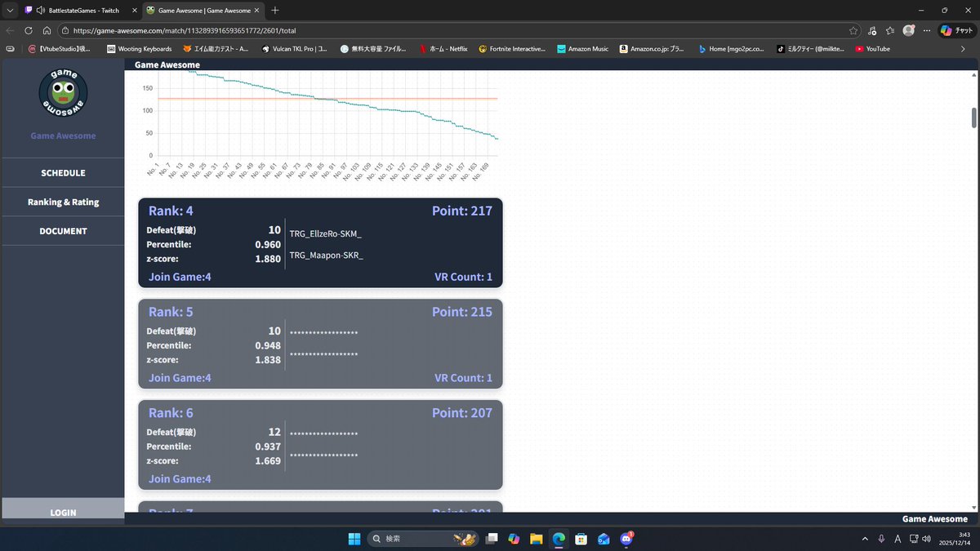Screen dimensions: 980x551
Task: Click the orange average line in chart
Action: 327,99
